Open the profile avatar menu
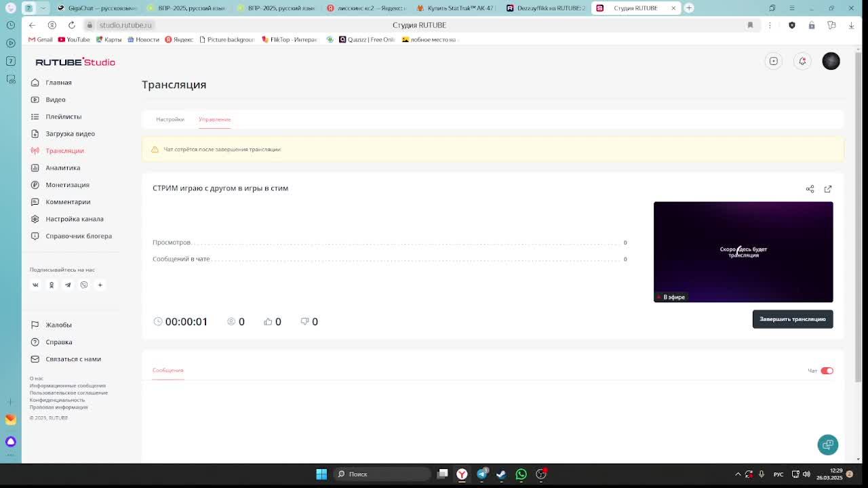Screen dimensions: 868x488 (831, 61)
